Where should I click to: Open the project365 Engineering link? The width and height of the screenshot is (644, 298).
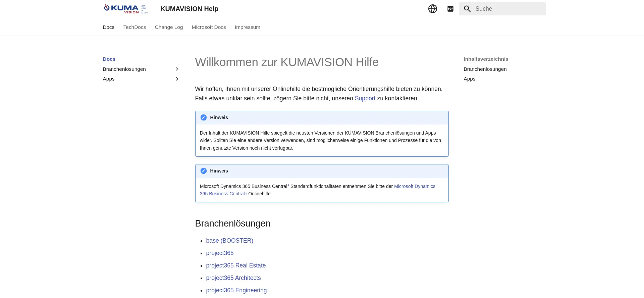pos(236,290)
